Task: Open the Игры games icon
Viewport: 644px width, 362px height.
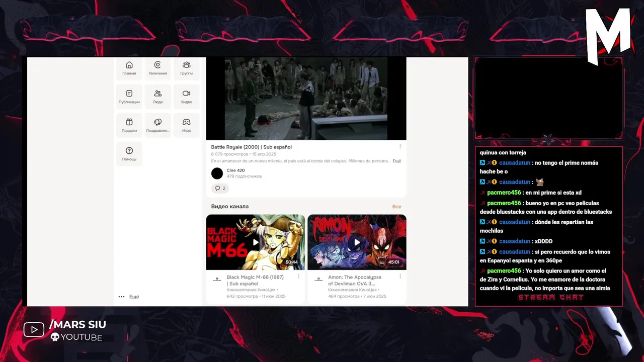Action: [x=186, y=126]
